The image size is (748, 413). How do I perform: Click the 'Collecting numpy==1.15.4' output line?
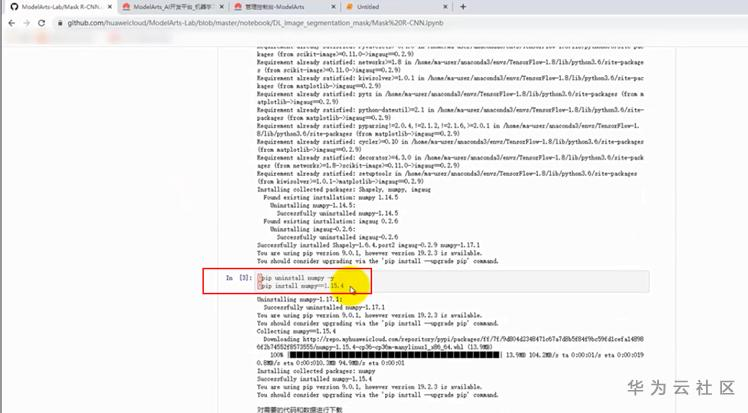point(296,331)
